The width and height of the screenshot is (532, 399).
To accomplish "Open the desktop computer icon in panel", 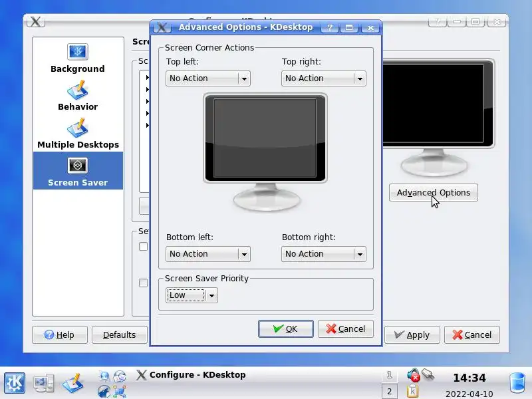I will point(43,383).
